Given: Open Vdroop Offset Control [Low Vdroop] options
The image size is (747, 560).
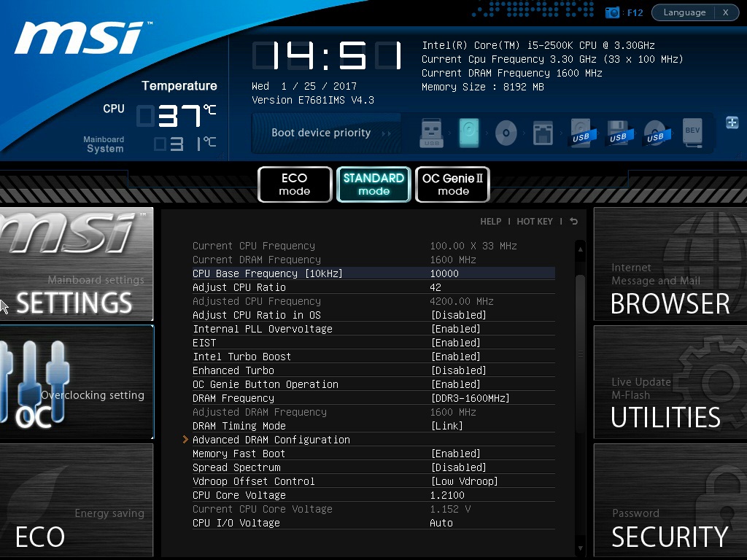Looking at the screenshot, I should [x=465, y=481].
